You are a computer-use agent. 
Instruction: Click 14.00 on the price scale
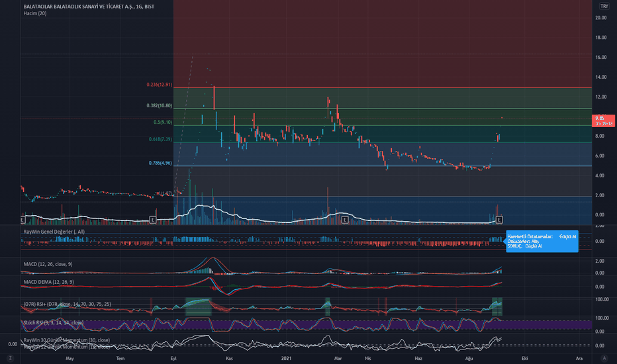tap(601, 77)
